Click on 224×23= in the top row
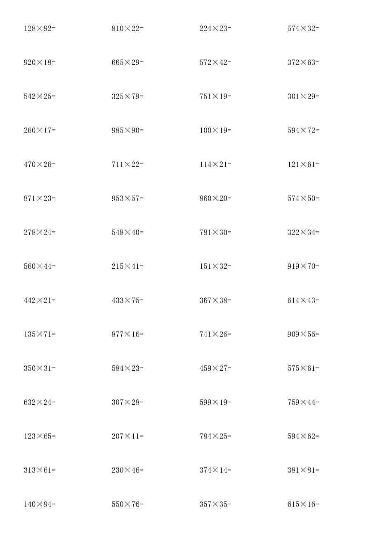The height and width of the screenshot is (555, 392). click(x=215, y=28)
